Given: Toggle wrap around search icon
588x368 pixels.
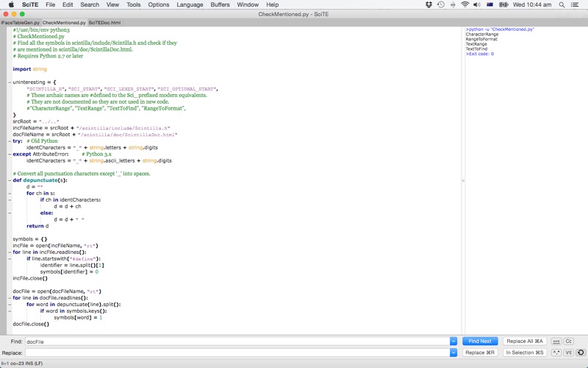Looking at the screenshot, I should [581, 353].
